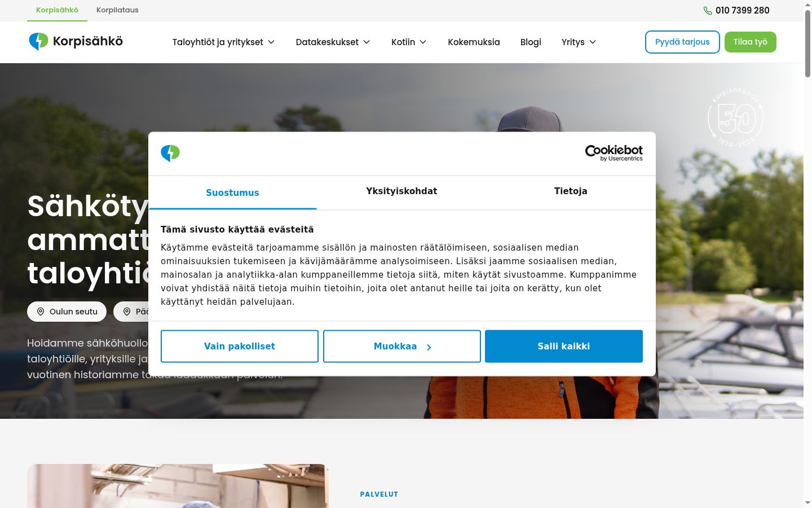Image resolution: width=812 pixels, height=508 pixels.
Task: Click the services image thumbnail below hero
Action: pyautogui.click(x=178, y=486)
